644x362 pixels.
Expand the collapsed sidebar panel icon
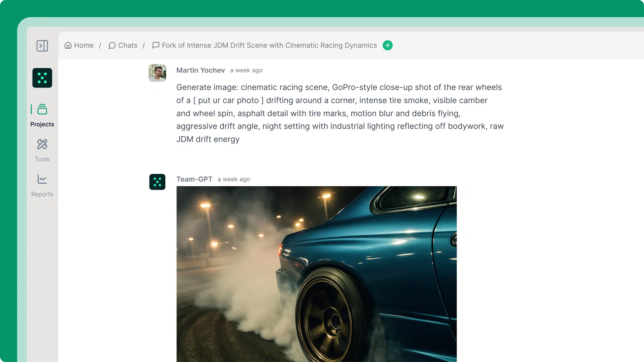point(42,46)
